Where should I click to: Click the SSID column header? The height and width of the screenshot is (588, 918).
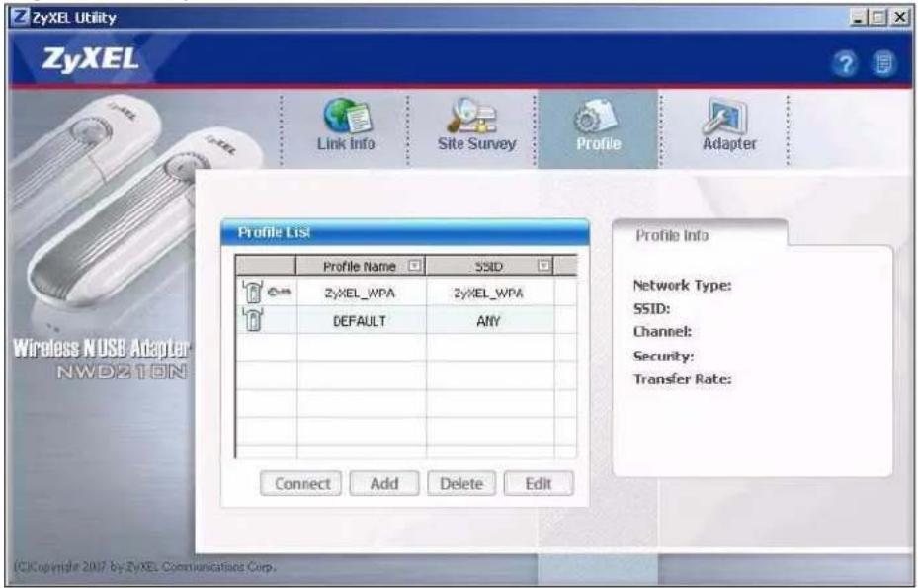(489, 266)
